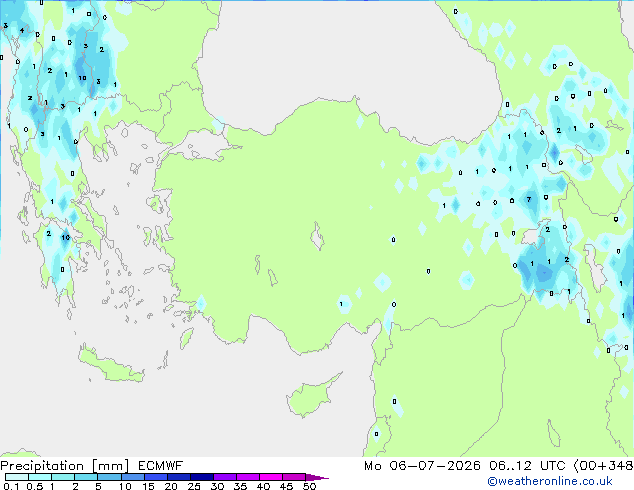634x490 pixels.
Task: Pick the 20–25 mm dark blue swatch
Action: [x=178, y=477]
